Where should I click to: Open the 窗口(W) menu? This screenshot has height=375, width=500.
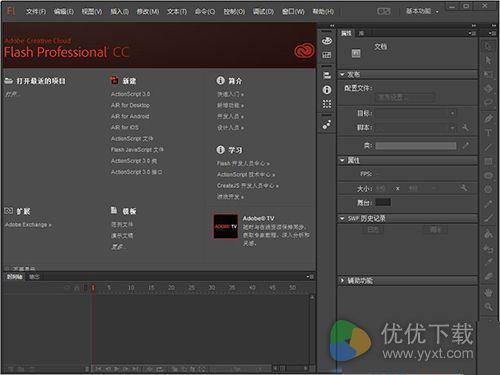293,12
